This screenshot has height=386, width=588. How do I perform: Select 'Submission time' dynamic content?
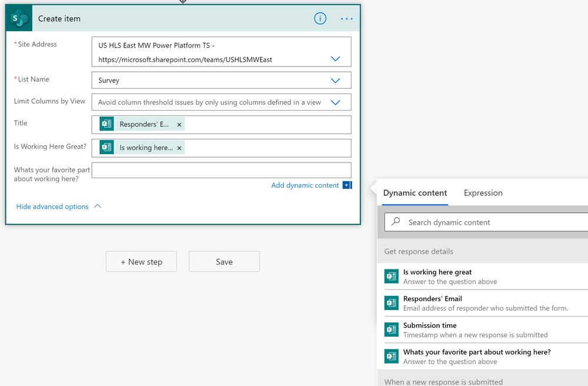pos(486,330)
